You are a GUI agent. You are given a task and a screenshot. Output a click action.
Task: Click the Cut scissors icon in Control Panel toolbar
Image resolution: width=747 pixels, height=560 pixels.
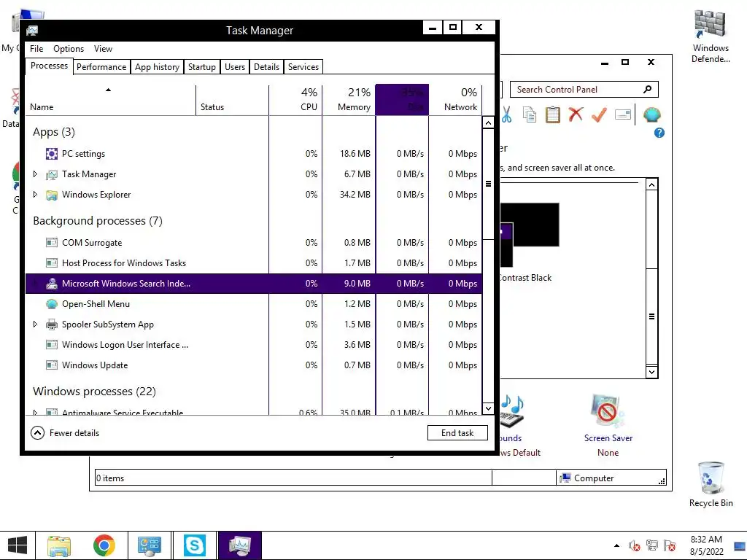[x=506, y=114]
